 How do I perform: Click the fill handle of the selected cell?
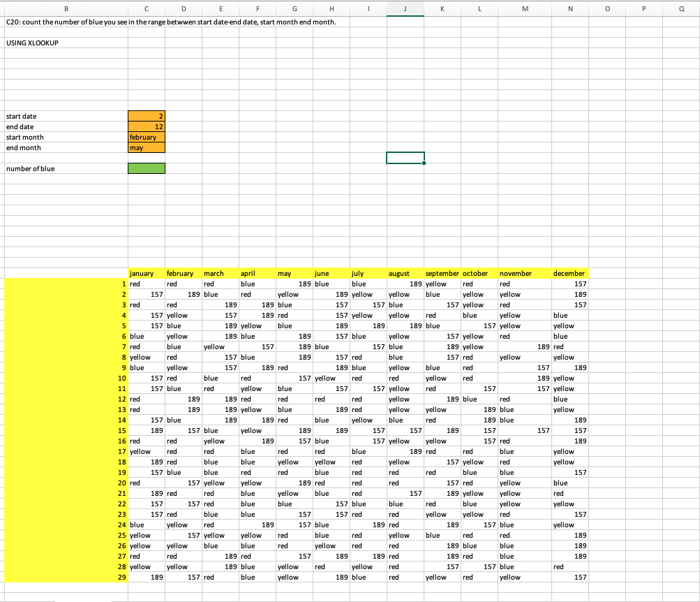coord(425,163)
